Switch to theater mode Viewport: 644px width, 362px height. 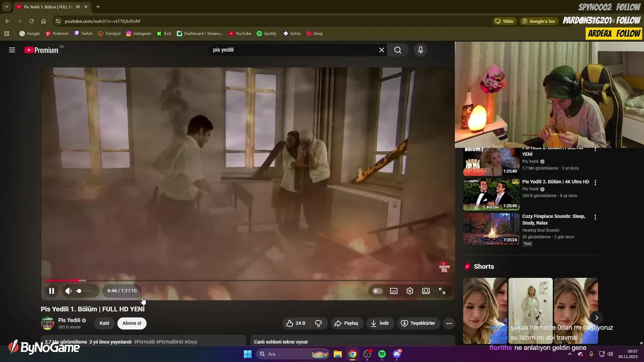tap(426, 291)
